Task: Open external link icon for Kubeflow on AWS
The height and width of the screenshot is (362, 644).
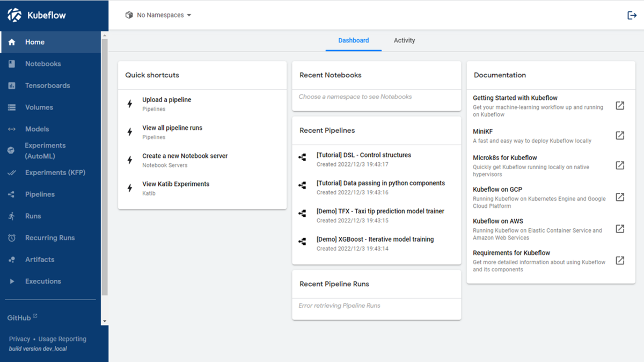Action: pos(620,229)
